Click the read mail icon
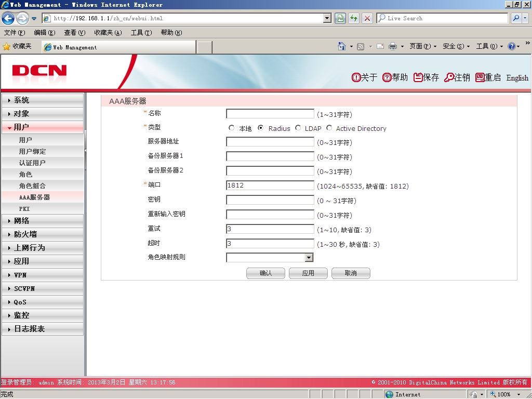The width and height of the screenshot is (532, 399). (380, 46)
